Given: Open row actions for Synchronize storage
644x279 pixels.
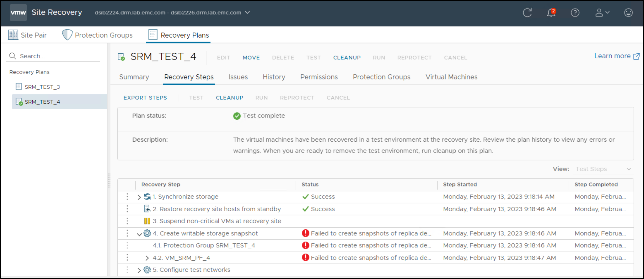Looking at the screenshot, I should pyautogui.click(x=127, y=197).
